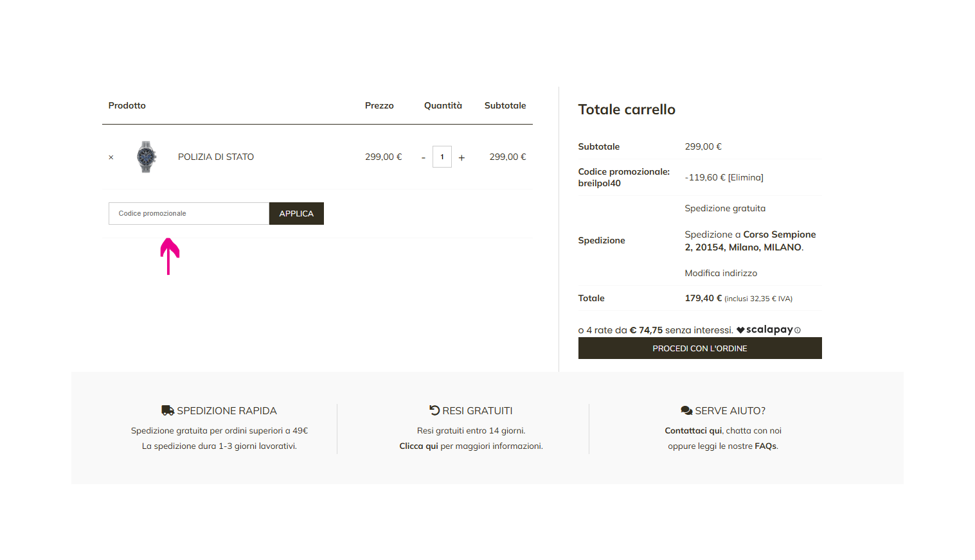The height and width of the screenshot is (560, 975).
Task: Remove Polizia di Stato item from cart
Action: (x=111, y=157)
